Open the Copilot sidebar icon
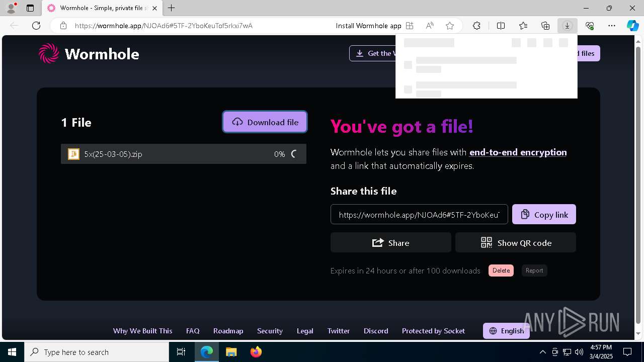This screenshot has height=362, width=644. (632, 26)
